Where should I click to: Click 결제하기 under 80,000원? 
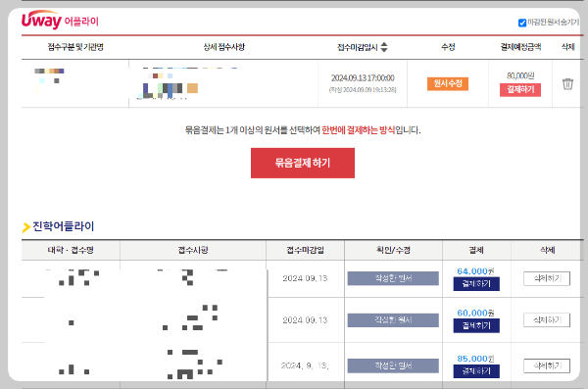coord(520,89)
